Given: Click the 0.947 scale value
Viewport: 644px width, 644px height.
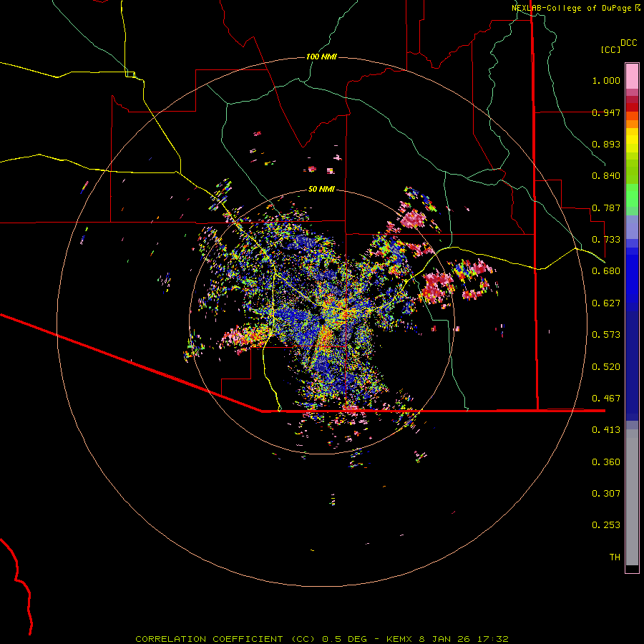Looking at the screenshot, I should pos(606,112).
